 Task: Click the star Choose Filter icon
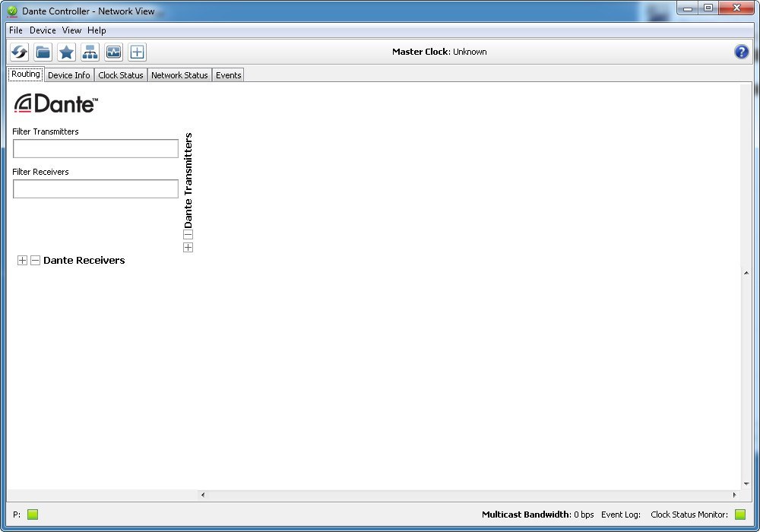(x=66, y=52)
